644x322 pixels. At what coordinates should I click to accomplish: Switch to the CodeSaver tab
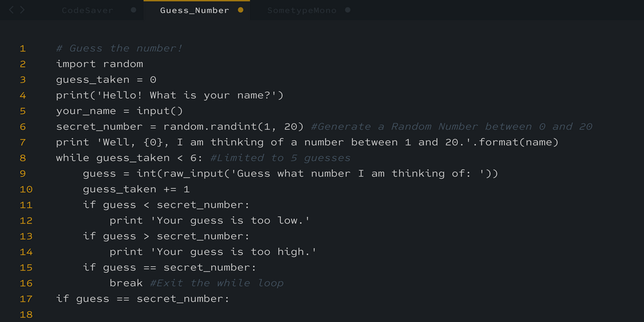[x=87, y=10]
